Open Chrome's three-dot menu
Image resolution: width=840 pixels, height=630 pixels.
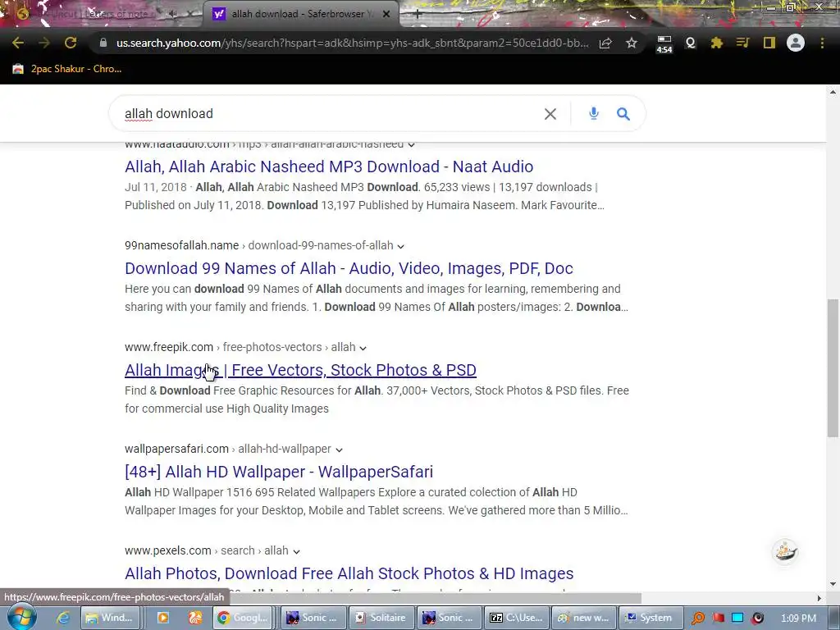pos(822,43)
